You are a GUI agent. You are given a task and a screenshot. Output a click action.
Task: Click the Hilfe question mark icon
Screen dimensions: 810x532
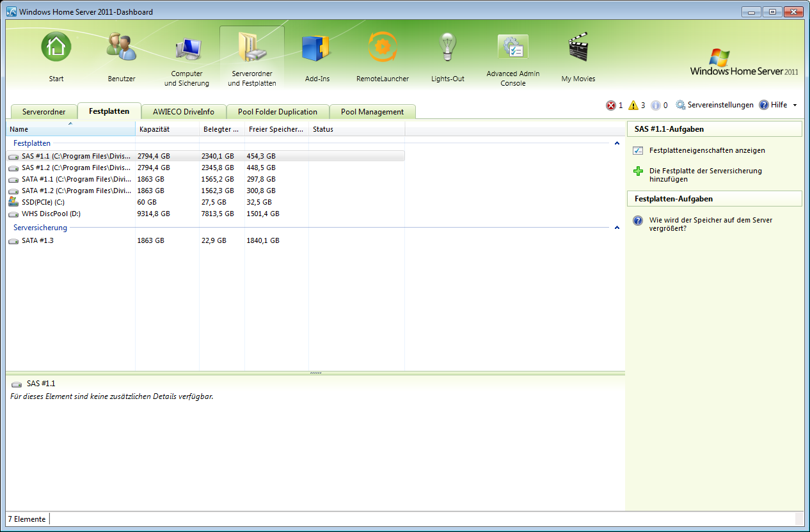click(764, 105)
